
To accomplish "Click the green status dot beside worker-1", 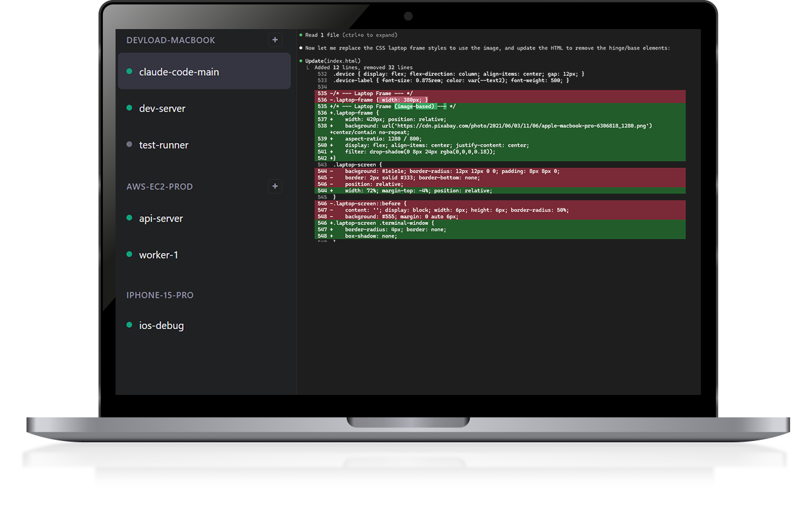I will click(131, 255).
